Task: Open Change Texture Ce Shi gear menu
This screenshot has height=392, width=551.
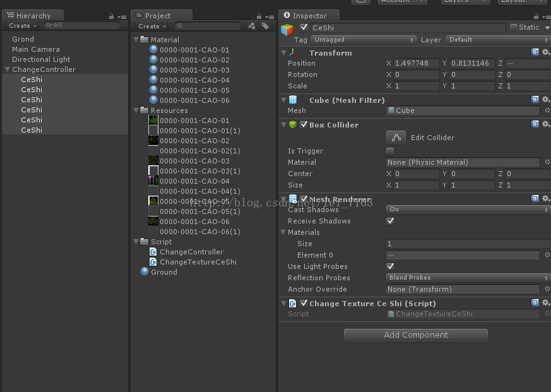Action: point(546,303)
